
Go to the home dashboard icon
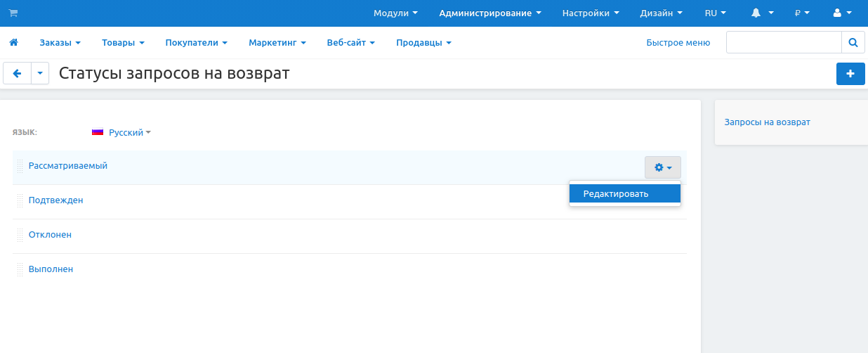pos(13,43)
